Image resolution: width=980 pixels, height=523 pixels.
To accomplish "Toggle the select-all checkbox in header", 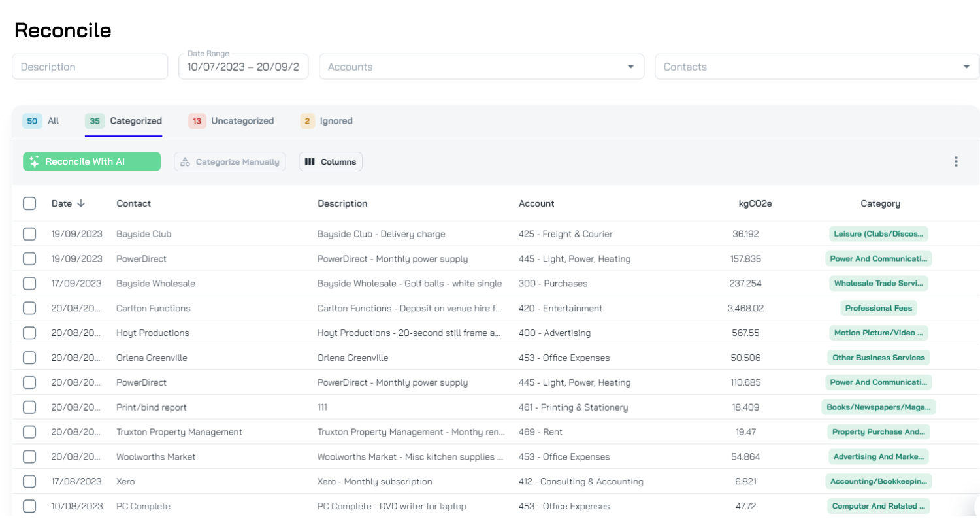I will (29, 203).
